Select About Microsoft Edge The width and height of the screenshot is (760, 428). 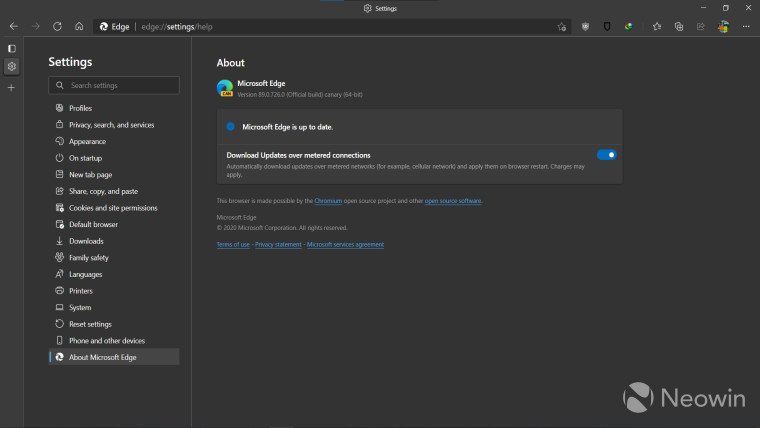114,357
